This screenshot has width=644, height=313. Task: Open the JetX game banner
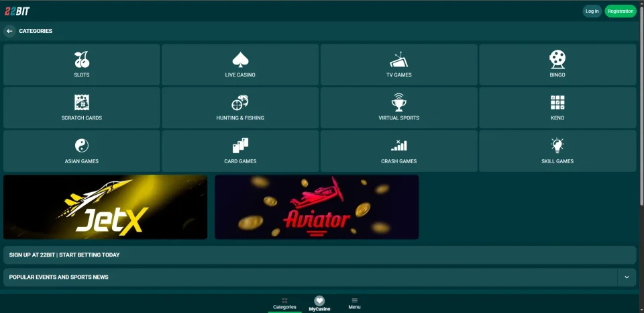pyautogui.click(x=105, y=207)
